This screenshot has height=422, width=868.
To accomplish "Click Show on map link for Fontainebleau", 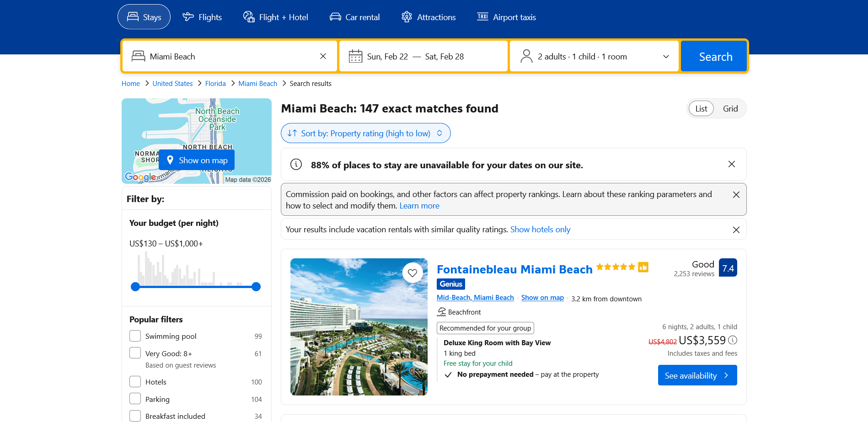I will click(542, 298).
